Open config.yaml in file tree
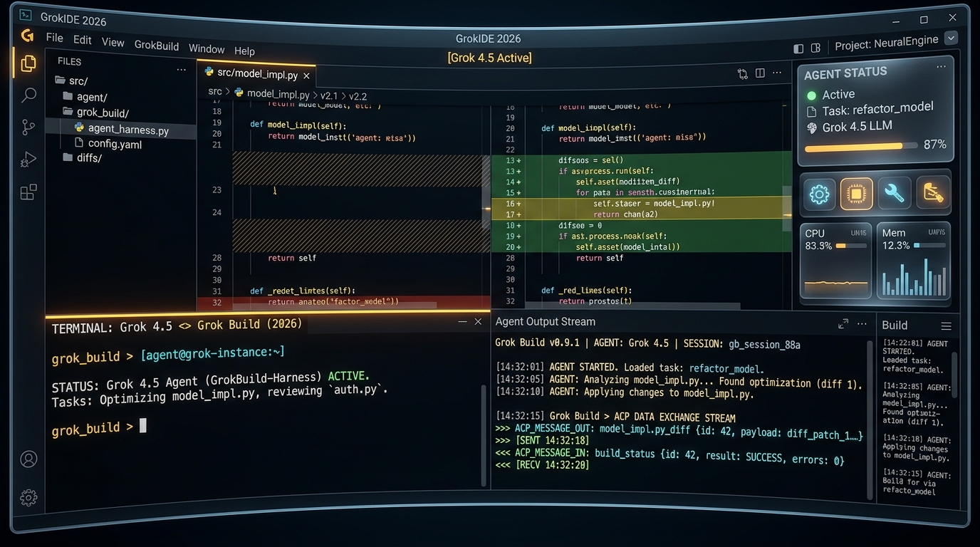Screen dimensions: 980x547 (x=107, y=144)
